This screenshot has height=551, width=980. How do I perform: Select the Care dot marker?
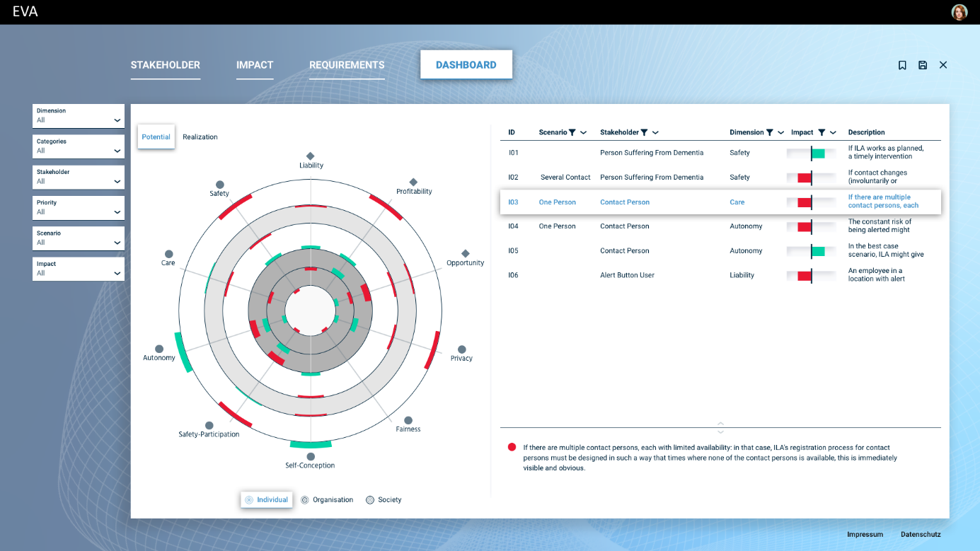pyautogui.click(x=168, y=253)
